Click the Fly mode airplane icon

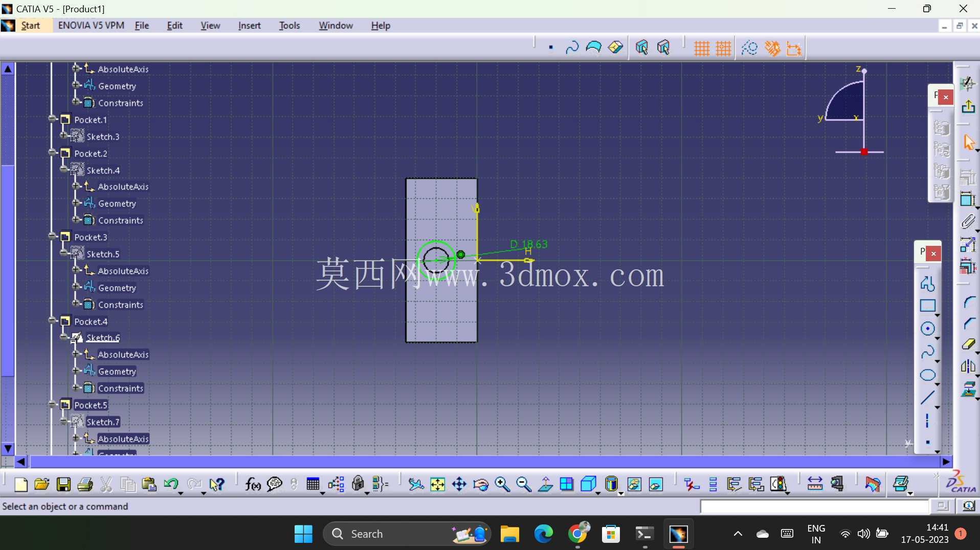click(x=416, y=484)
